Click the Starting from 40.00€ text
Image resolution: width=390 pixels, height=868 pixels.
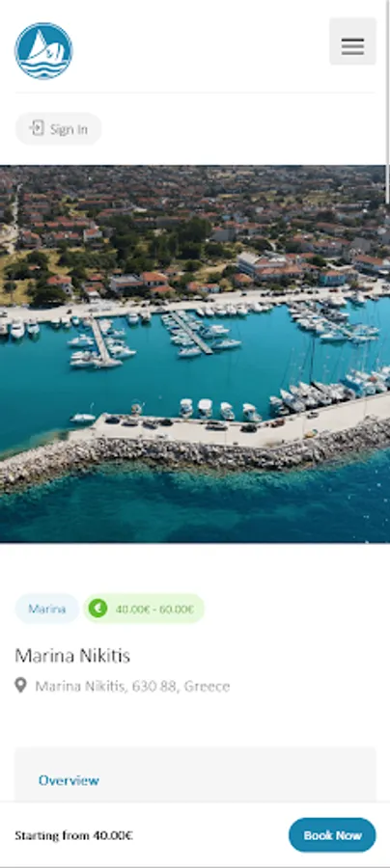coord(73,835)
